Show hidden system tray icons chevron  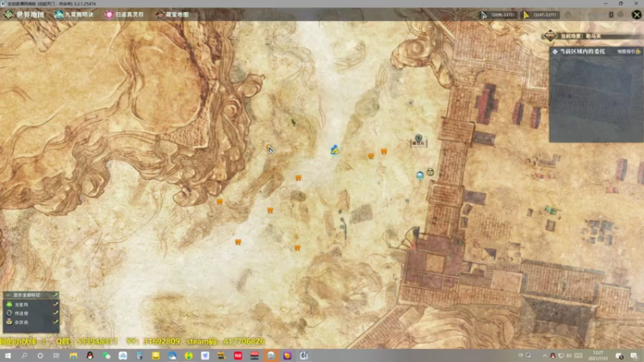coord(545,356)
